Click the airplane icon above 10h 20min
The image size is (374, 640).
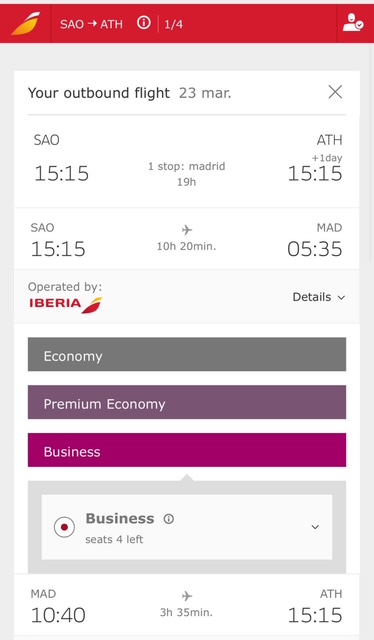pyautogui.click(x=187, y=230)
